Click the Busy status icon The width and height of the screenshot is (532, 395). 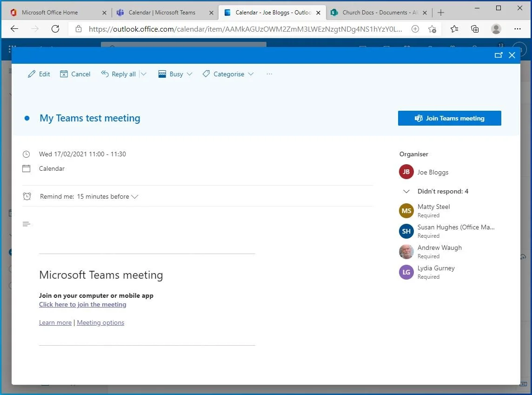coord(162,74)
